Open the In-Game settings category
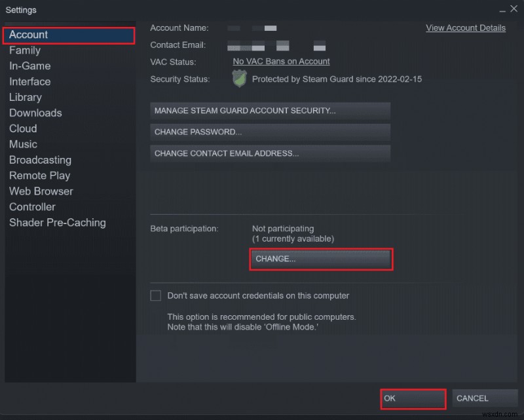Image resolution: width=524 pixels, height=420 pixels. (x=29, y=66)
